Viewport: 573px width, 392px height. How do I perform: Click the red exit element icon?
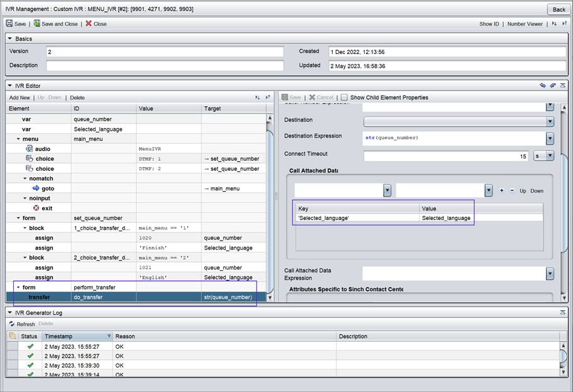click(36, 208)
